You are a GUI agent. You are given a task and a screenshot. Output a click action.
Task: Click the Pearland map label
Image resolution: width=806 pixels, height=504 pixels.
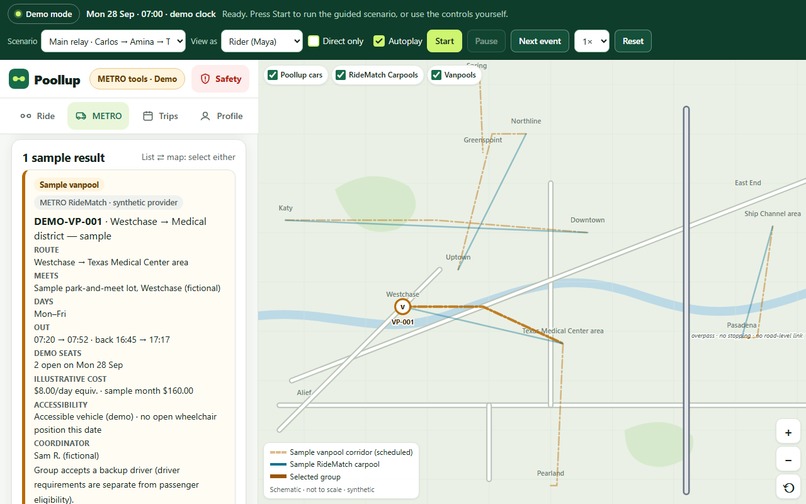click(551, 473)
